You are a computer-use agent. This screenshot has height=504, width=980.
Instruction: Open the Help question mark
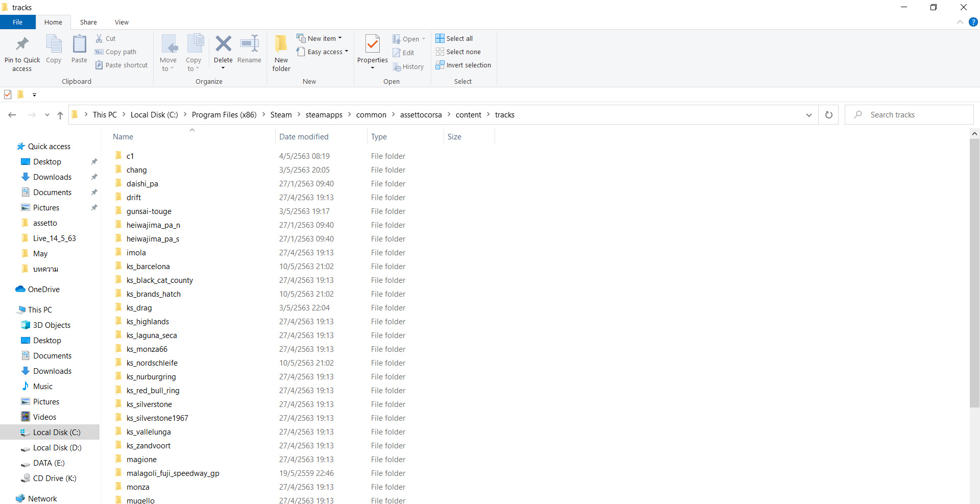[x=973, y=22]
